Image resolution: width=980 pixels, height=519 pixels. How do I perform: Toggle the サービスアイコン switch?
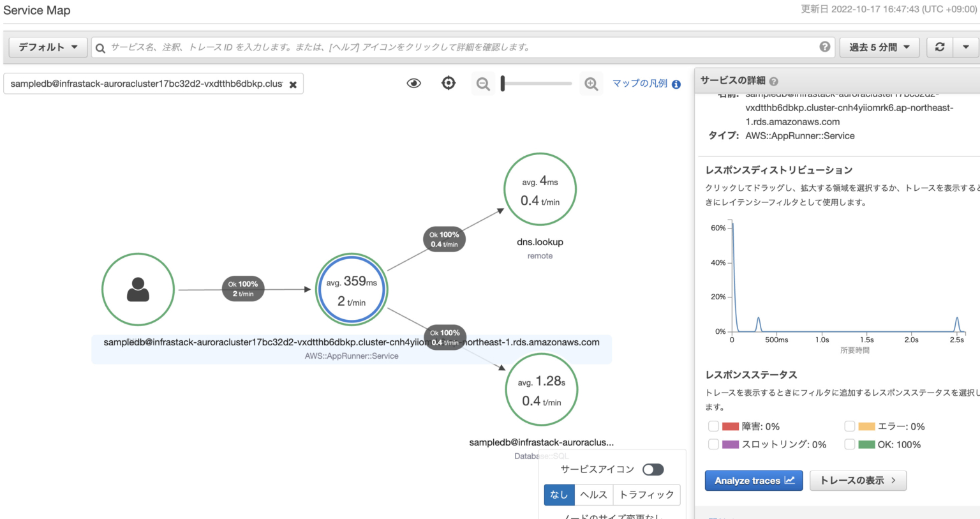point(653,469)
